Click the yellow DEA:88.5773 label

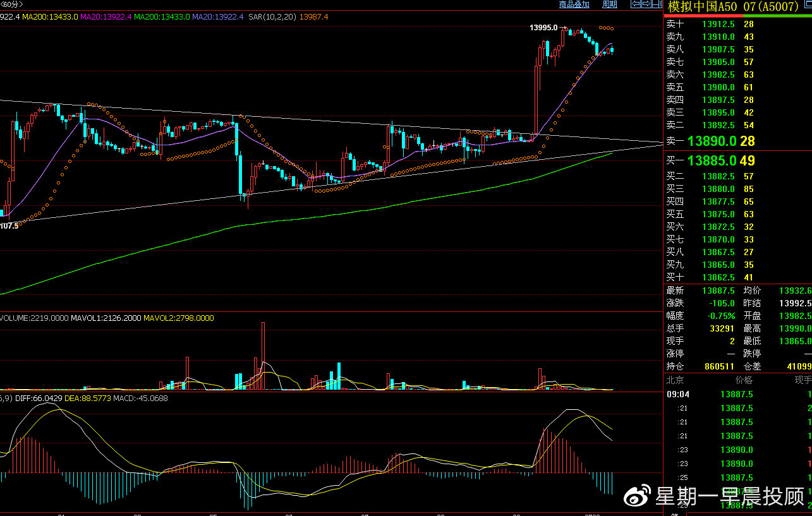(x=87, y=398)
